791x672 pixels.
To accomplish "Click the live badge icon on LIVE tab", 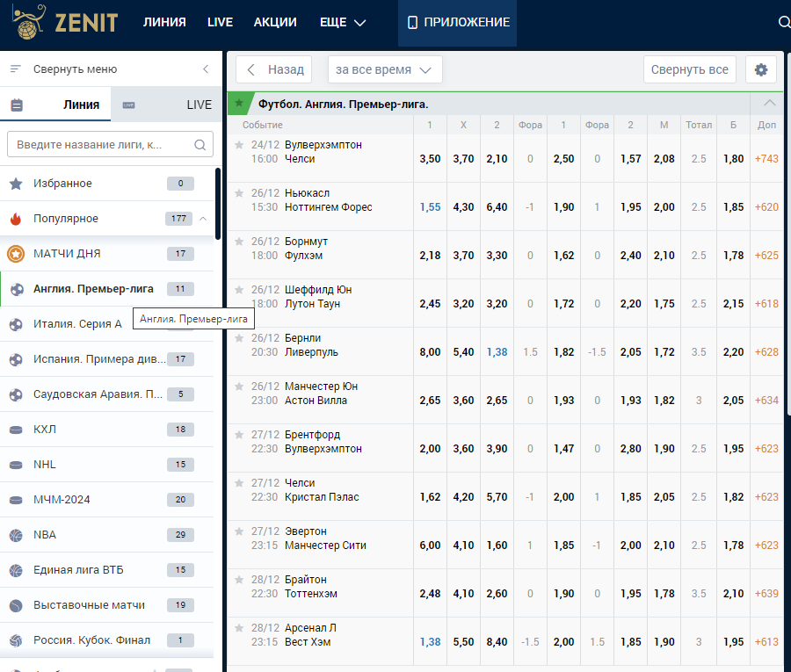I will 128,105.
